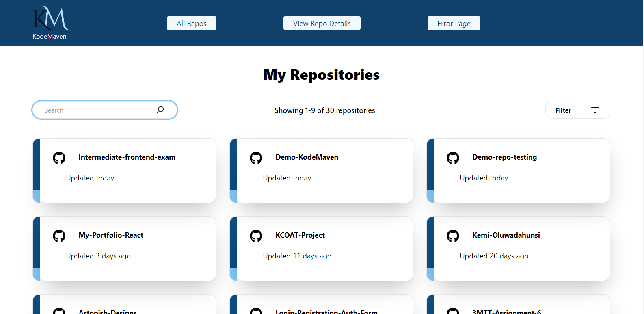Viewport: 644px width, 314px height.
Task: Click 'Updated 20 days ago' text
Action: tap(494, 256)
